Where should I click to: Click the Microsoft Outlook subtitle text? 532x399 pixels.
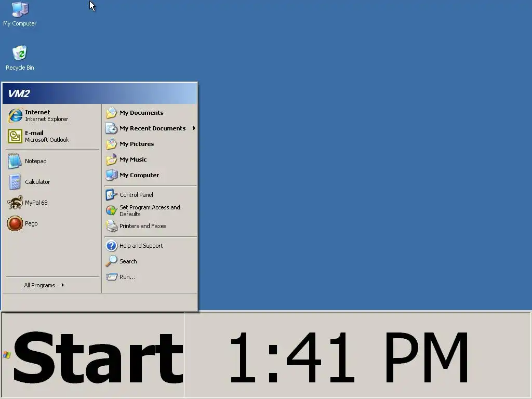click(47, 140)
